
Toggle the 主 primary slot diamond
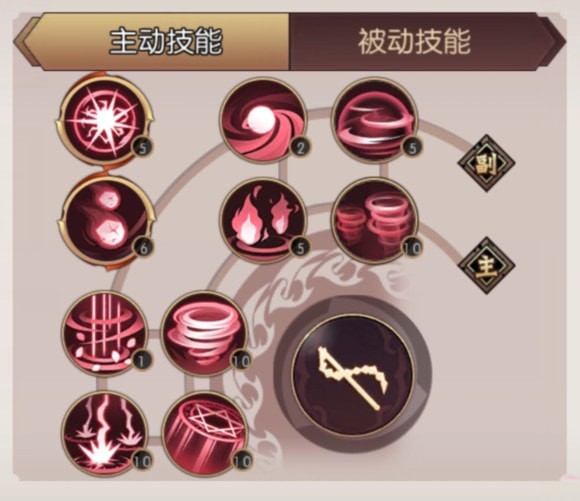point(486,266)
